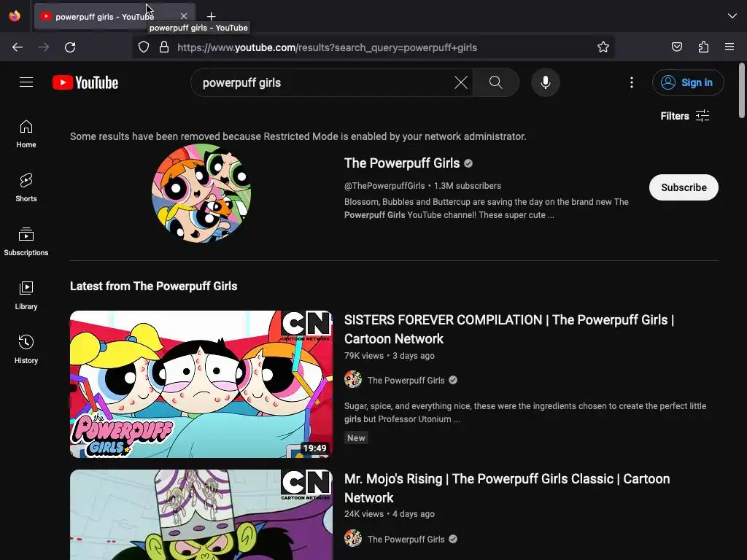Viewport: 747px width, 560px height.
Task: Click the page vertical scrollbar
Action: coord(742,90)
